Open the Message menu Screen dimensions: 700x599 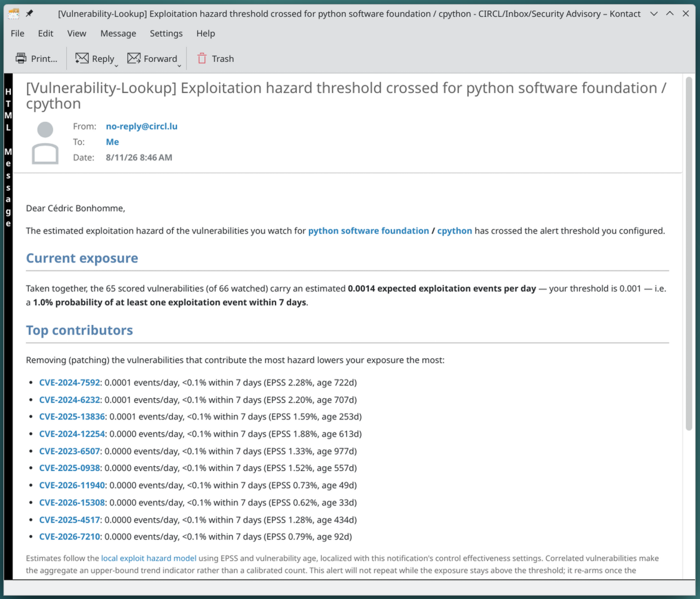click(118, 33)
